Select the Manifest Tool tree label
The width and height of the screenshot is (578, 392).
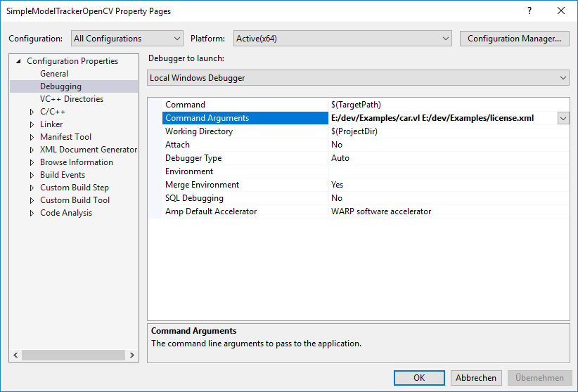click(65, 137)
